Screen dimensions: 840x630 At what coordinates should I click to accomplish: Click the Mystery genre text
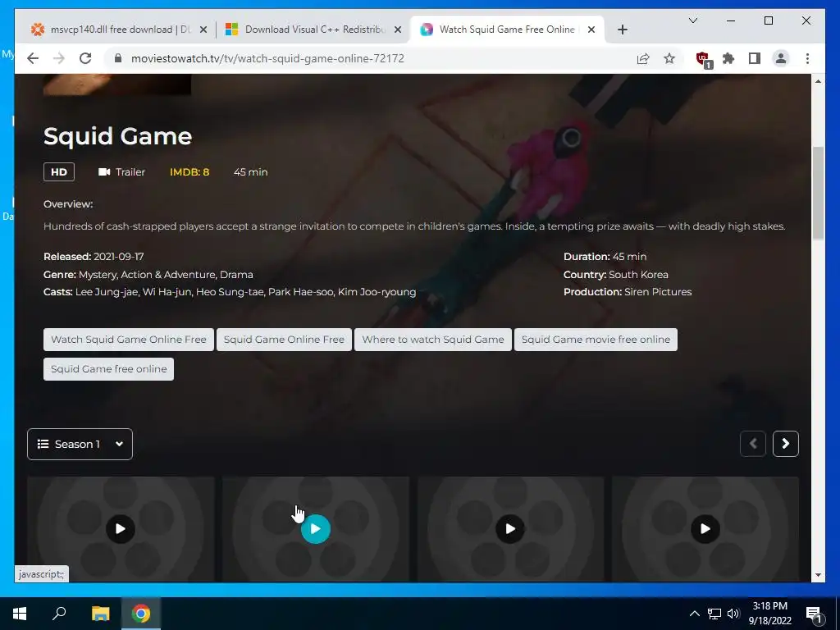click(98, 275)
